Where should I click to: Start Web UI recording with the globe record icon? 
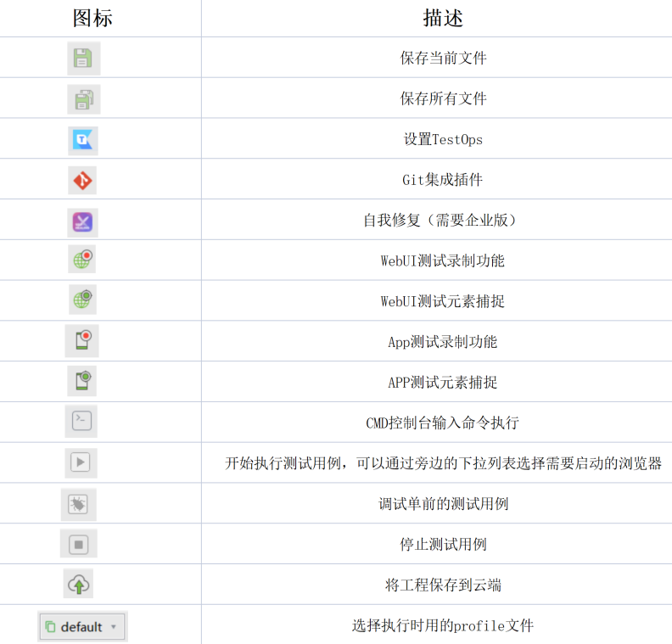(x=82, y=260)
